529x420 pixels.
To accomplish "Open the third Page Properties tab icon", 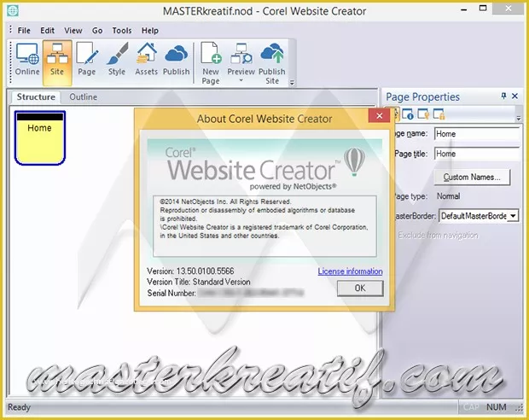I will [423, 114].
